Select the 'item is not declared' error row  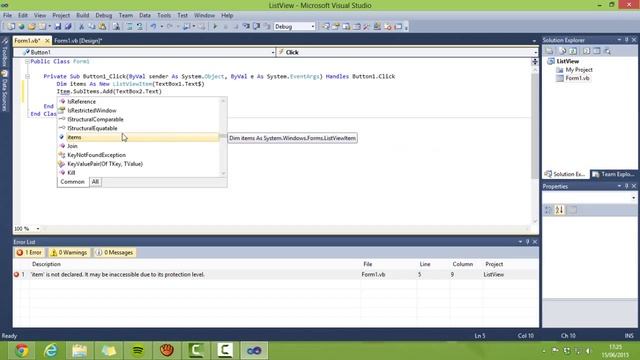[276, 275]
